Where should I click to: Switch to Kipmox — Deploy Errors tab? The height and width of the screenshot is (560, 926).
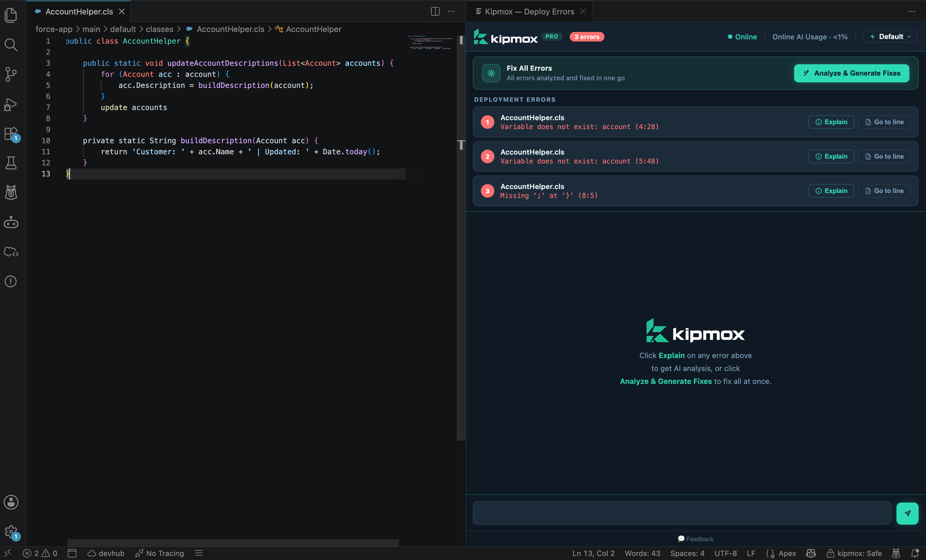click(x=529, y=12)
